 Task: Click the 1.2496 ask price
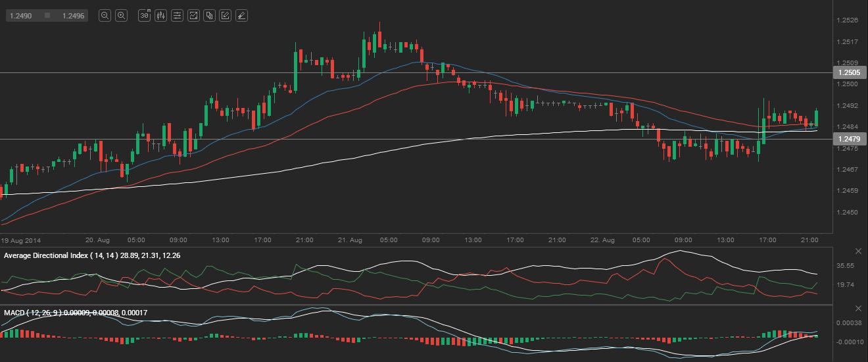point(72,15)
